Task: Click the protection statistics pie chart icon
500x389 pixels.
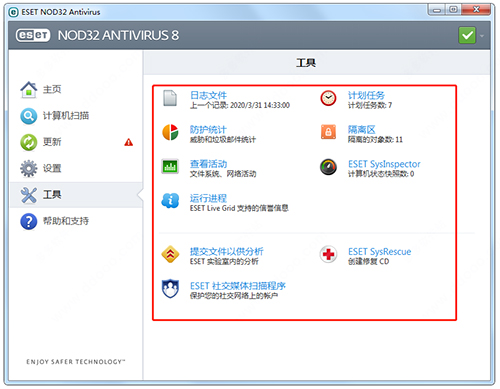Action: point(170,133)
